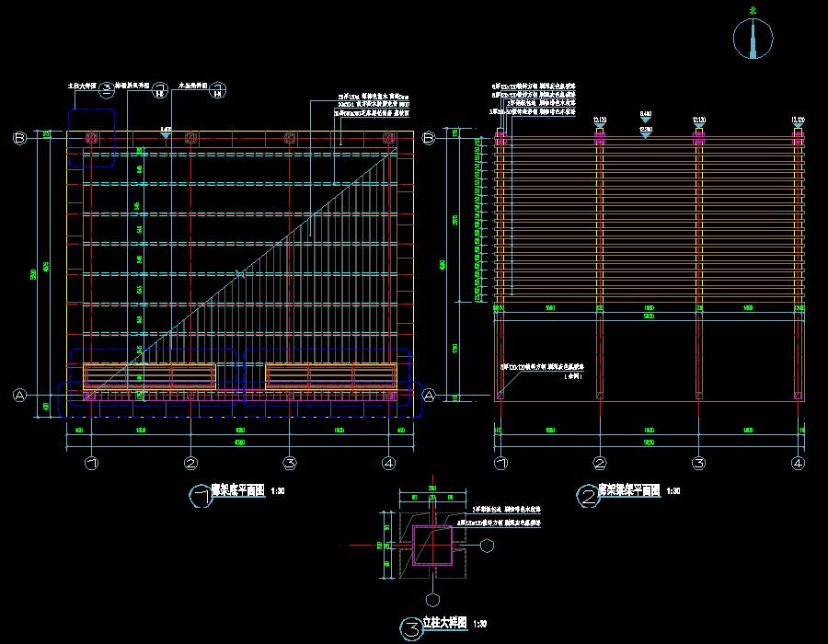Viewport: 828px width, 644px height.
Task: Click the right orange bench block in plan 1
Action: click(332, 375)
